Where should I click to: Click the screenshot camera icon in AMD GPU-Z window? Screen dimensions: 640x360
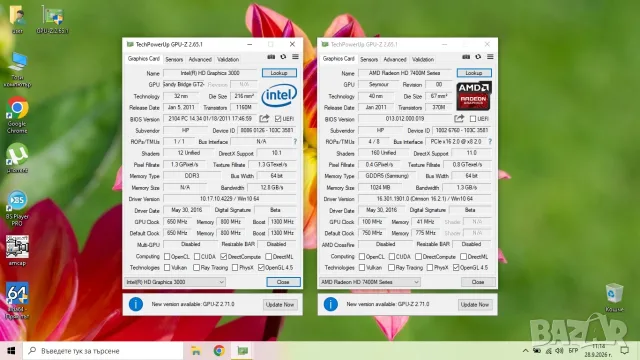point(466,57)
